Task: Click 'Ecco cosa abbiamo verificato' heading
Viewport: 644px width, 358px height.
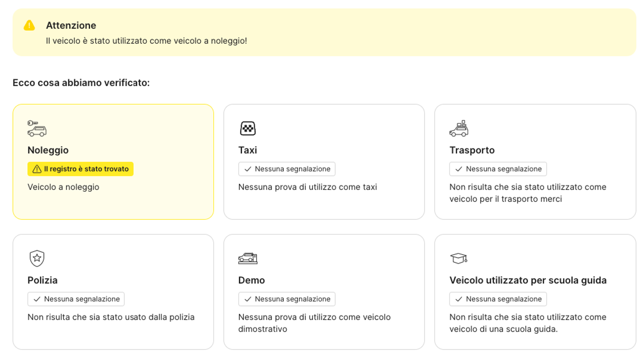Action: (x=81, y=83)
